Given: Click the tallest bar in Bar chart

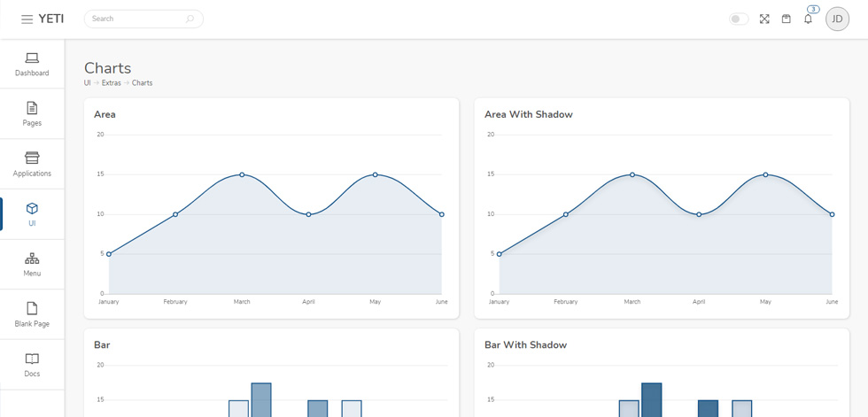Looking at the screenshot, I should tap(261, 400).
